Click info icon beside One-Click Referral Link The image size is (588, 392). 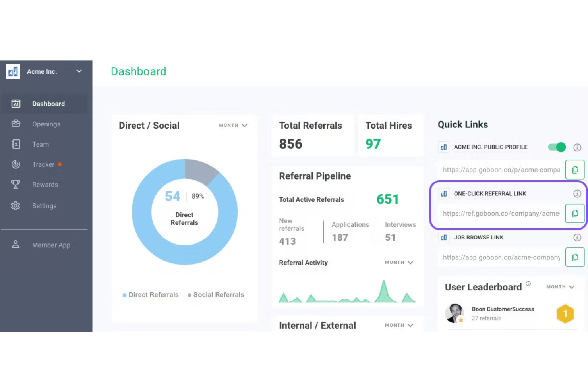pos(577,194)
